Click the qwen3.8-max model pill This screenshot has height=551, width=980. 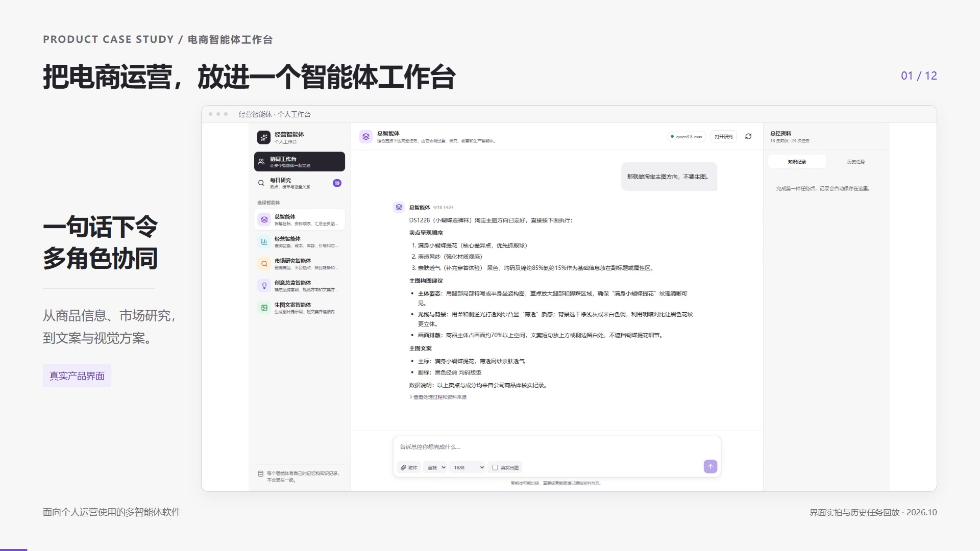(687, 137)
